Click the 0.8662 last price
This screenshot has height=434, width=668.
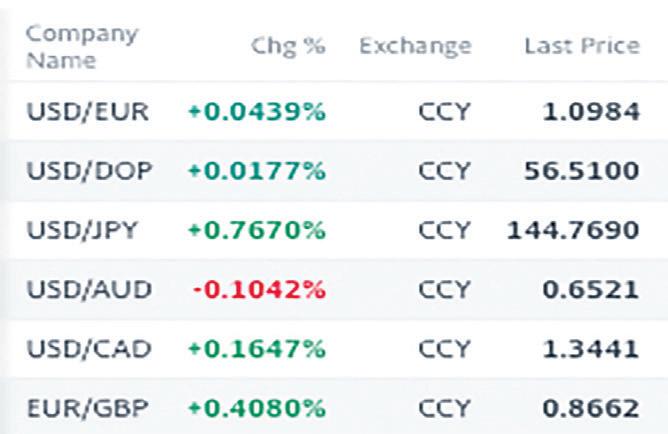coord(591,408)
